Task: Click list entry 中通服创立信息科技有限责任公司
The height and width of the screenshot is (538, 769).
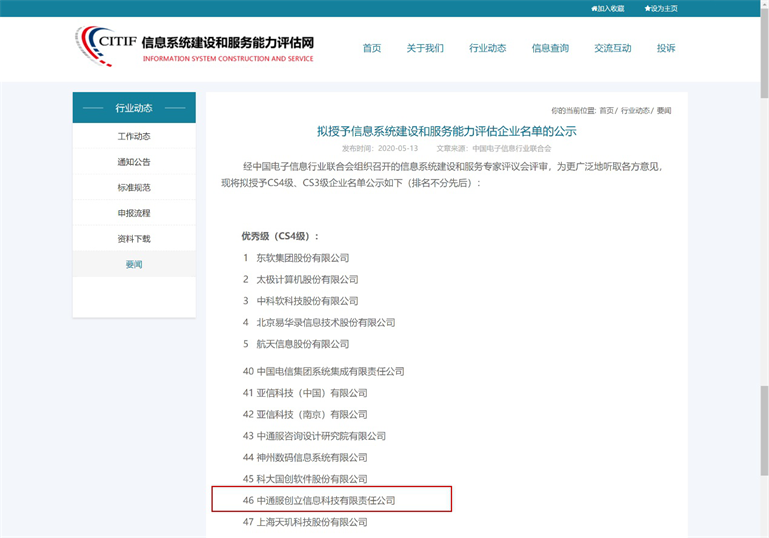Action: 326,500
